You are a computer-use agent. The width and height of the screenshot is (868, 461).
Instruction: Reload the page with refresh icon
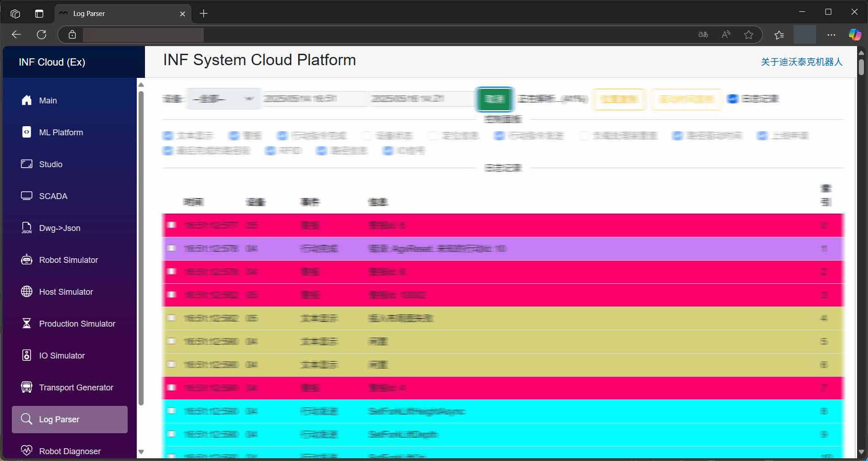click(41, 35)
